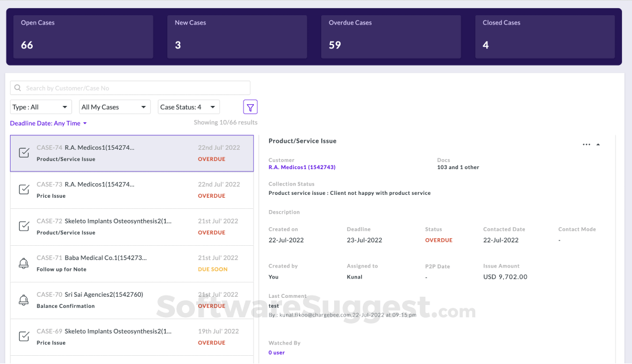Click the search magnifier icon
Viewport: 632px width, 364px height.
17,87
